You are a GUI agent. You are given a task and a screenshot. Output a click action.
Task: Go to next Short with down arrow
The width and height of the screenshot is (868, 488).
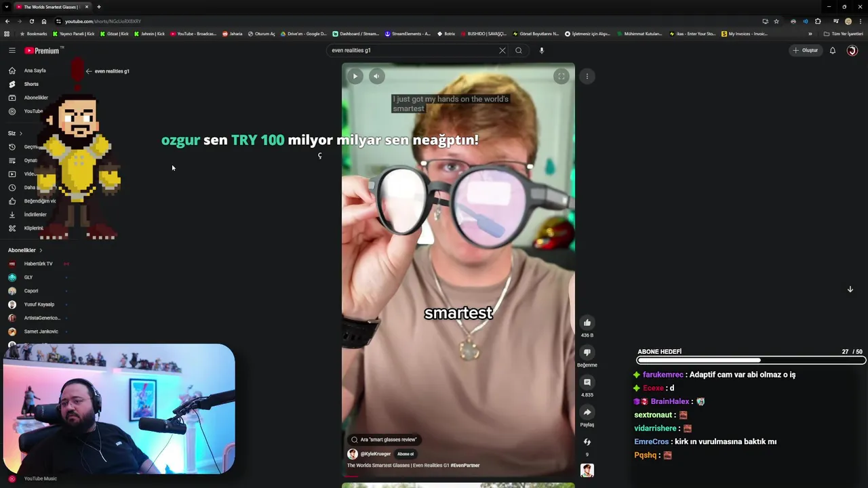[850, 289]
